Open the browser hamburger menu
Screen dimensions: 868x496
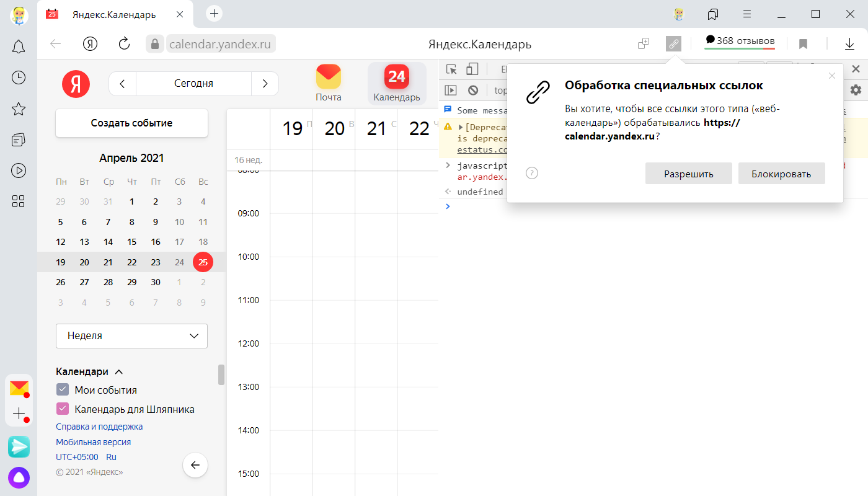[748, 14]
